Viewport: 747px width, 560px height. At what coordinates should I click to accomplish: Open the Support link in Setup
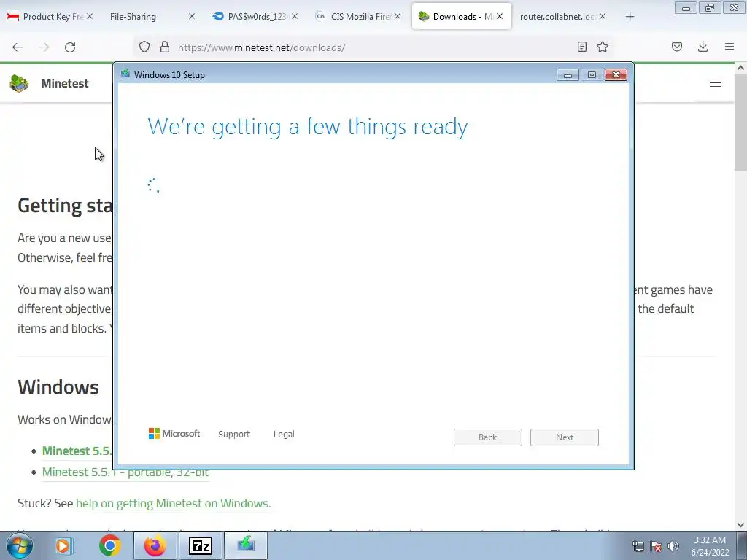pyautogui.click(x=234, y=435)
